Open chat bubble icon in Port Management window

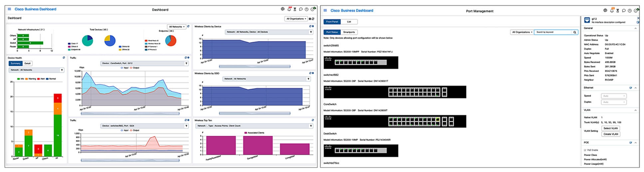[x=623, y=11]
